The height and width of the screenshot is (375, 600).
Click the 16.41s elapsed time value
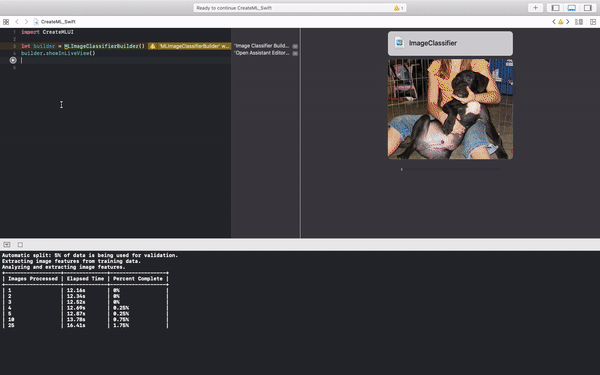[x=76, y=326]
